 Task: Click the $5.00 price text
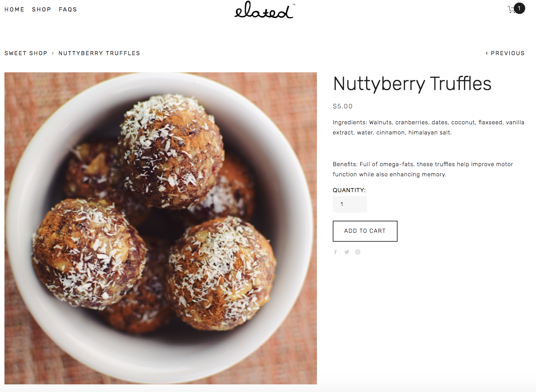(x=343, y=106)
